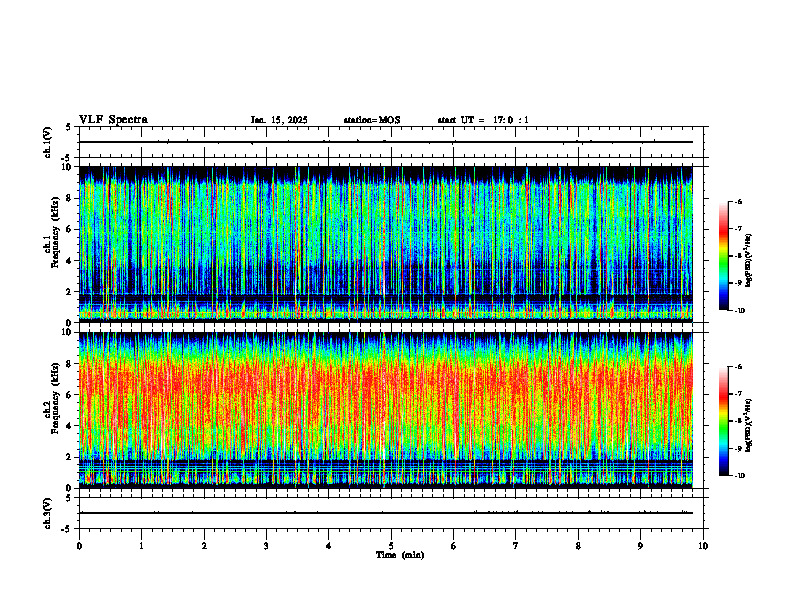Click the ch.2 spectrogram panel
Image resolution: width=792 pixels, height=612 pixels.
[386, 410]
